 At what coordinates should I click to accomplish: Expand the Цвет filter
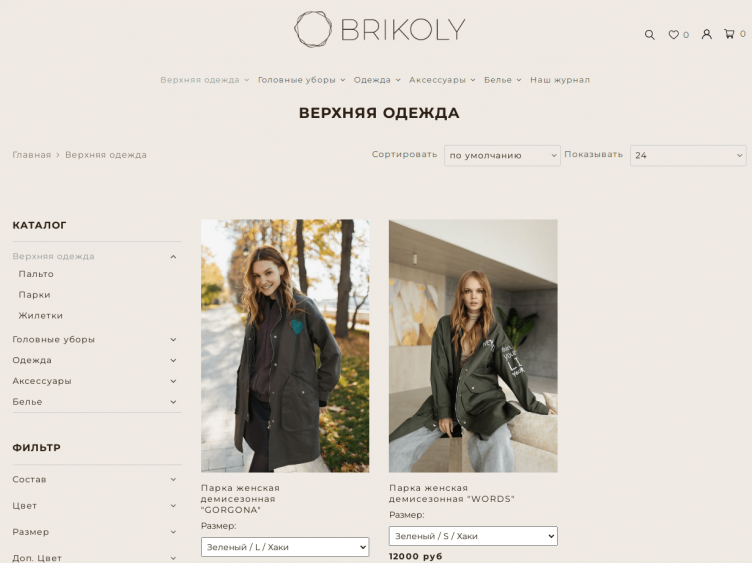pos(173,506)
